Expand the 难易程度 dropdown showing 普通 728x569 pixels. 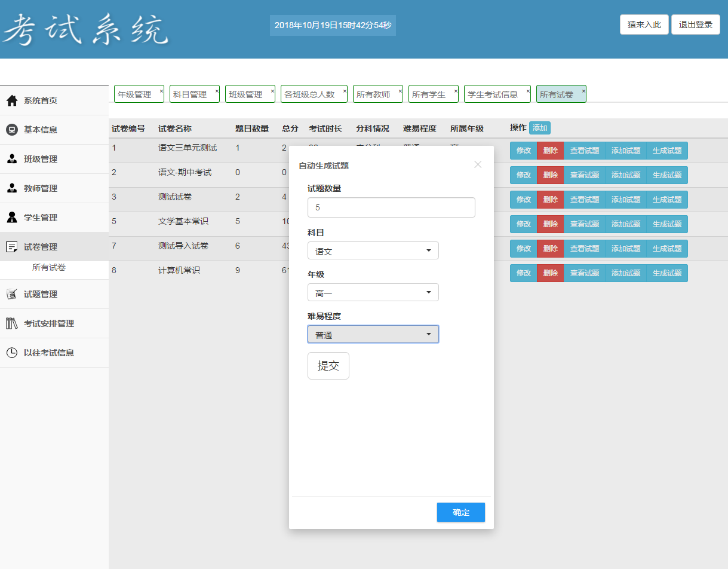(373, 335)
